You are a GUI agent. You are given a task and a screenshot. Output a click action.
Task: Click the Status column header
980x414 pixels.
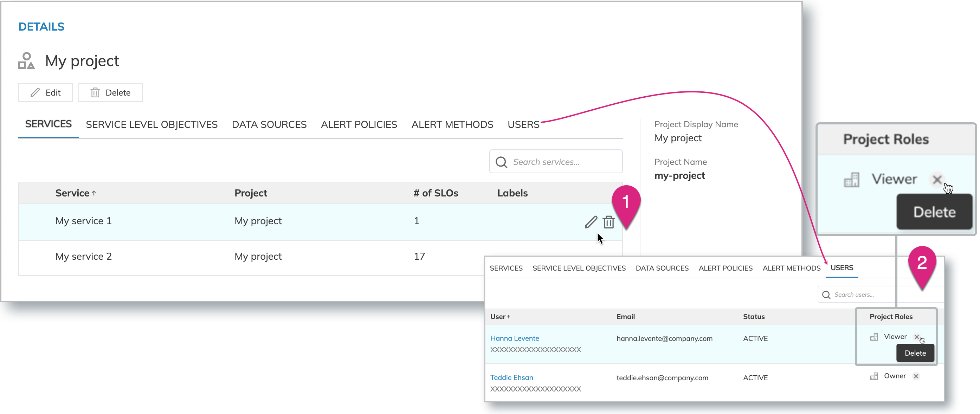(754, 317)
